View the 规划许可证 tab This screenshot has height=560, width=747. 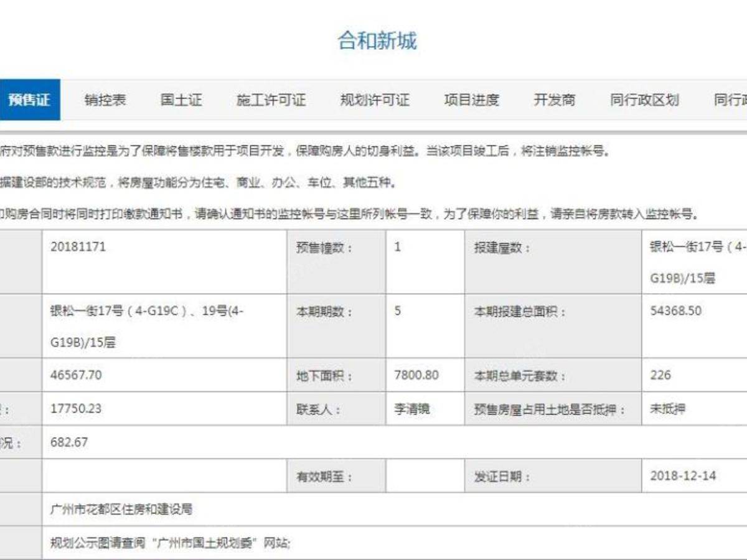click(375, 100)
